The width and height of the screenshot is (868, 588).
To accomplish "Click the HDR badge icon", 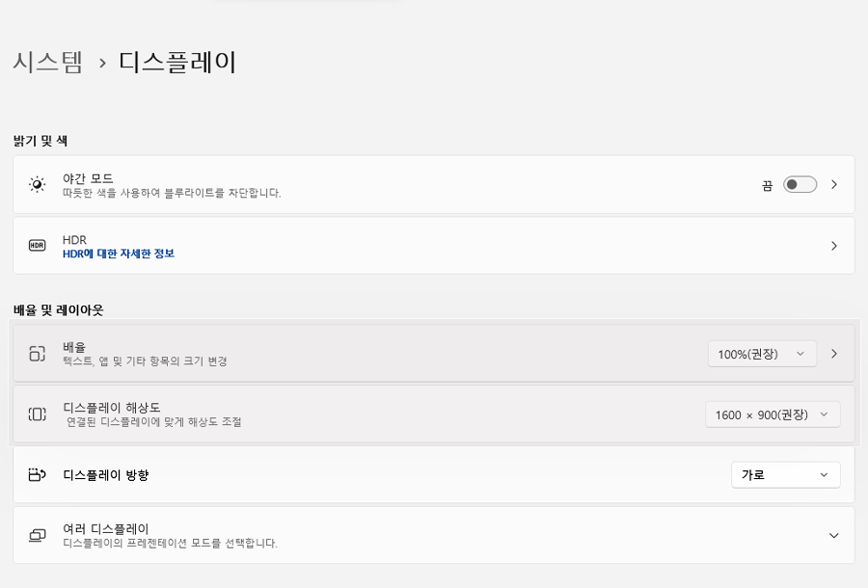I will (37, 246).
